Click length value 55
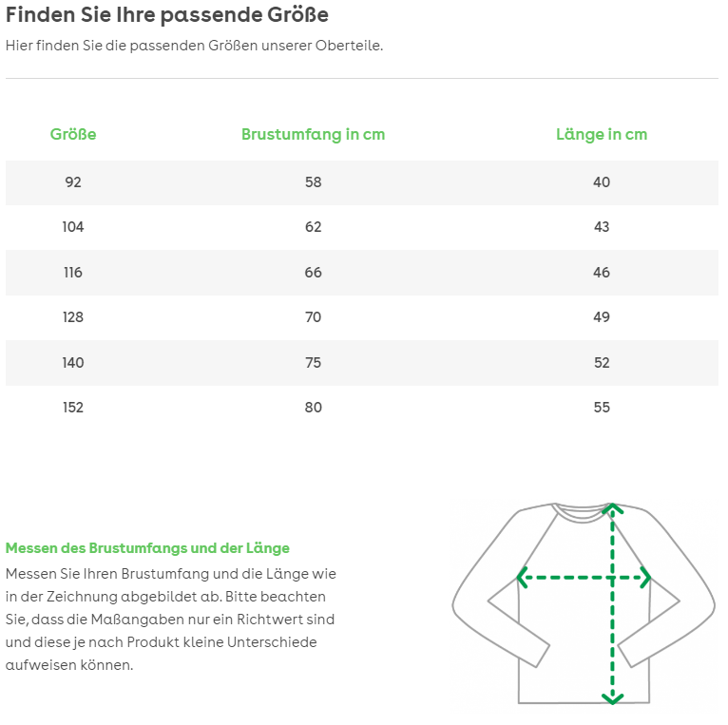Viewport: 728px width, 725px height. click(x=601, y=408)
